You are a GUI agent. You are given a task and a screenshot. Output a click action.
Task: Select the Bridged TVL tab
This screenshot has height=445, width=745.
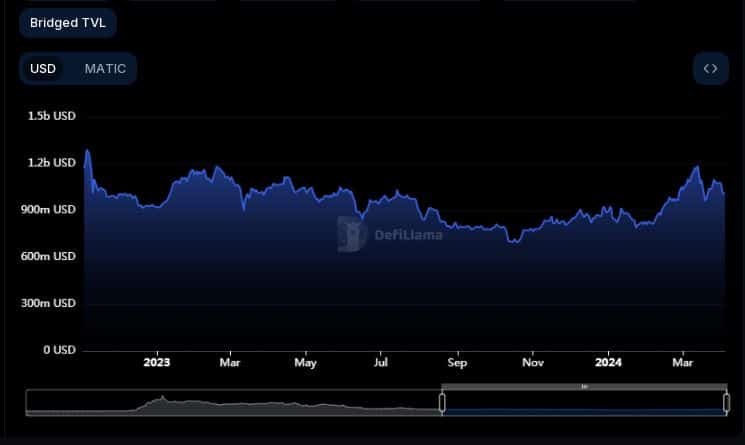click(x=67, y=23)
